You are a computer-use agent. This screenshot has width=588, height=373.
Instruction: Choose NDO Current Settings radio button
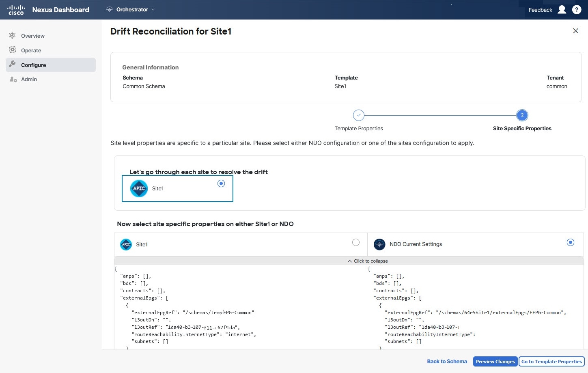tap(571, 242)
